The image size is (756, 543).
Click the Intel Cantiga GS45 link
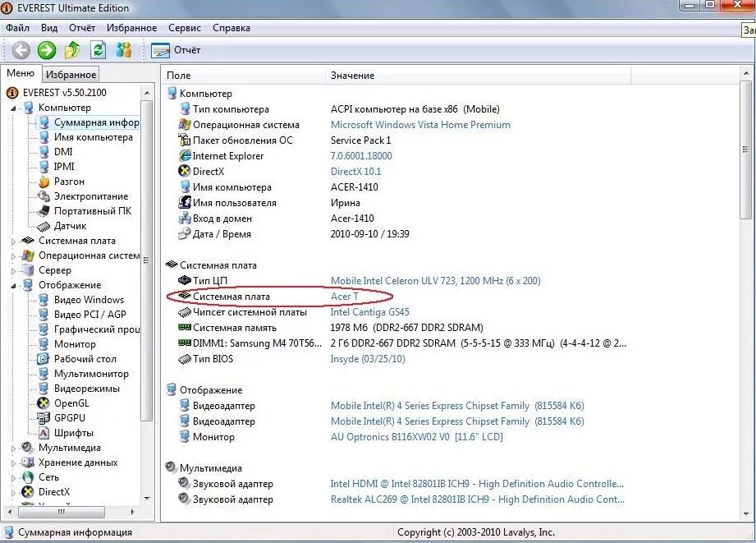pos(370,312)
